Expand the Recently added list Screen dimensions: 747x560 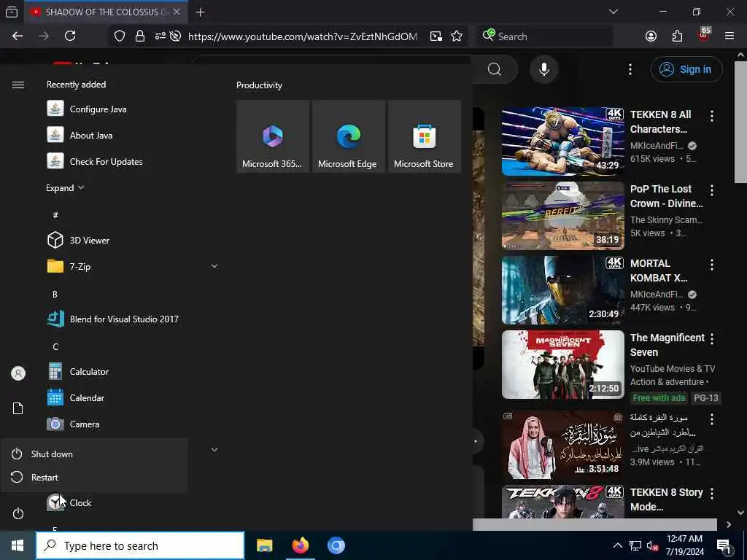click(x=65, y=187)
